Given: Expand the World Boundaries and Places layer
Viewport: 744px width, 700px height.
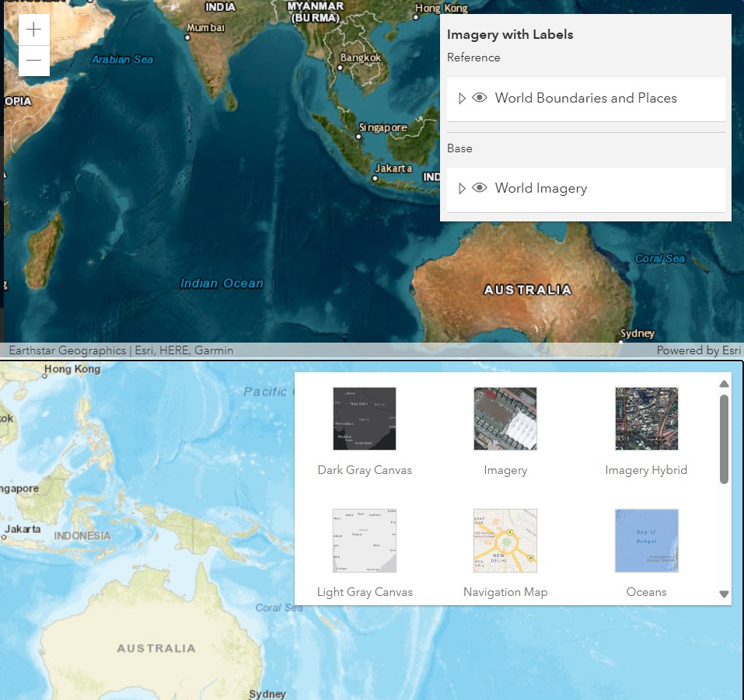Looking at the screenshot, I should pyautogui.click(x=462, y=99).
